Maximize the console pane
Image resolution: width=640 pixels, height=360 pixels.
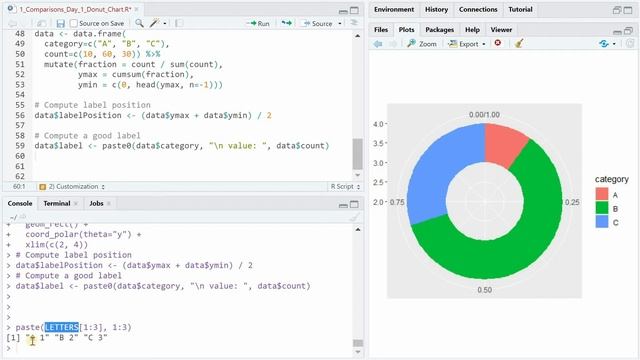tap(354, 204)
